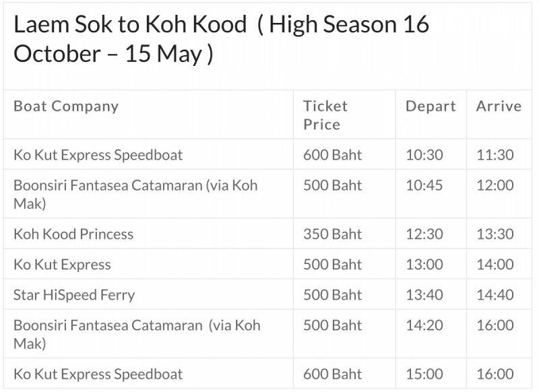Viewport: 539px width, 392px height.
Task: Select the 'Boat Company' column header
Action: click(x=66, y=106)
